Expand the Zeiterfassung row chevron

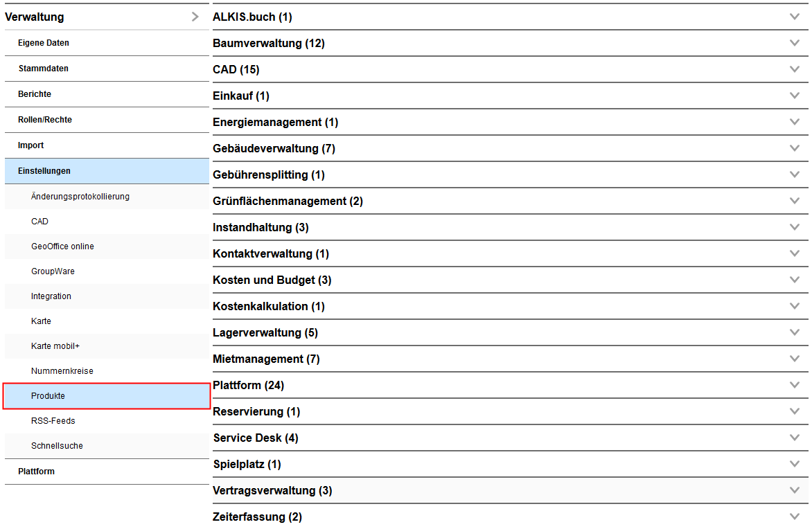(794, 517)
